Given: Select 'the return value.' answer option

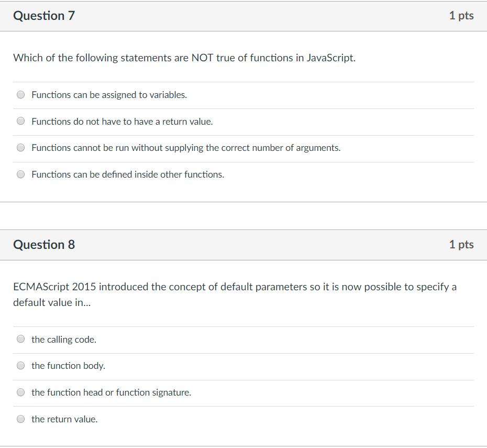Looking at the screenshot, I should pos(20,419).
